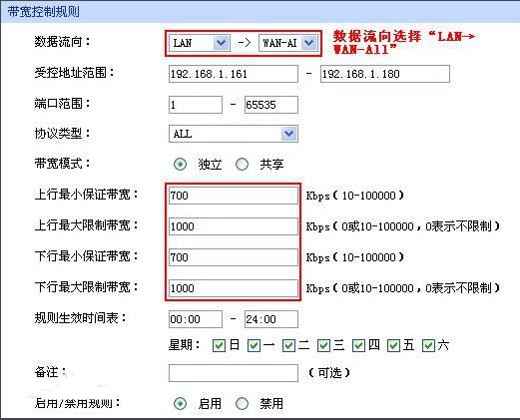Click the 端口范围 label

(62, 104)
